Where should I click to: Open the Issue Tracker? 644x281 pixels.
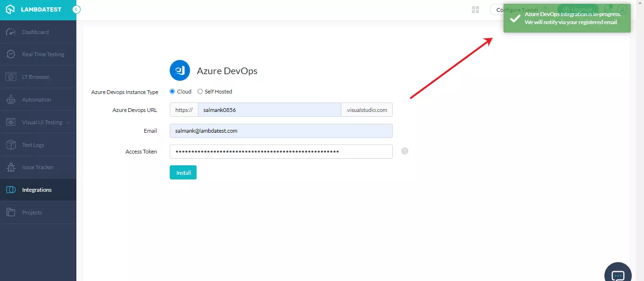[x=11, y=167]
